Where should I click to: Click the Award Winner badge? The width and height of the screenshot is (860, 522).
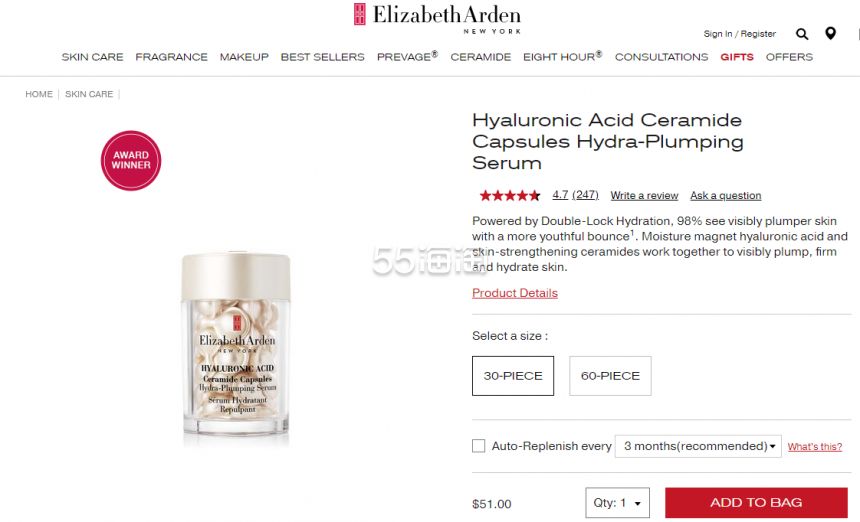[x=131, y=161]
